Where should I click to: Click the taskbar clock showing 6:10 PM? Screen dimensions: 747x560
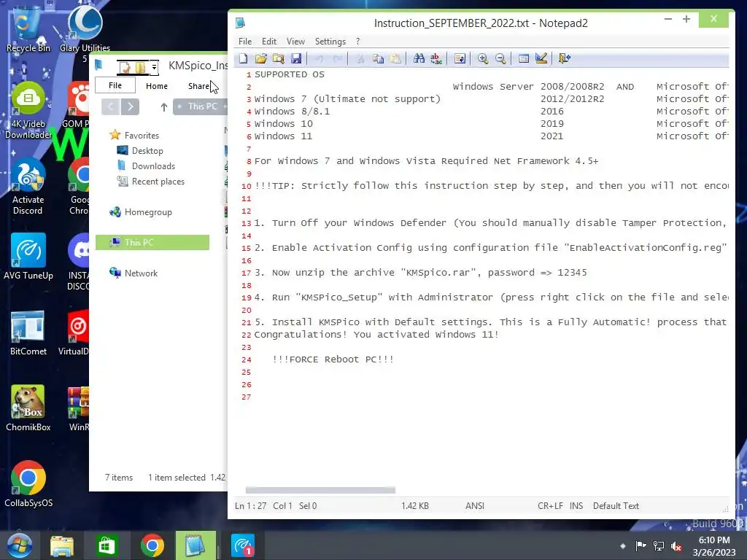[x=714, y=546]
